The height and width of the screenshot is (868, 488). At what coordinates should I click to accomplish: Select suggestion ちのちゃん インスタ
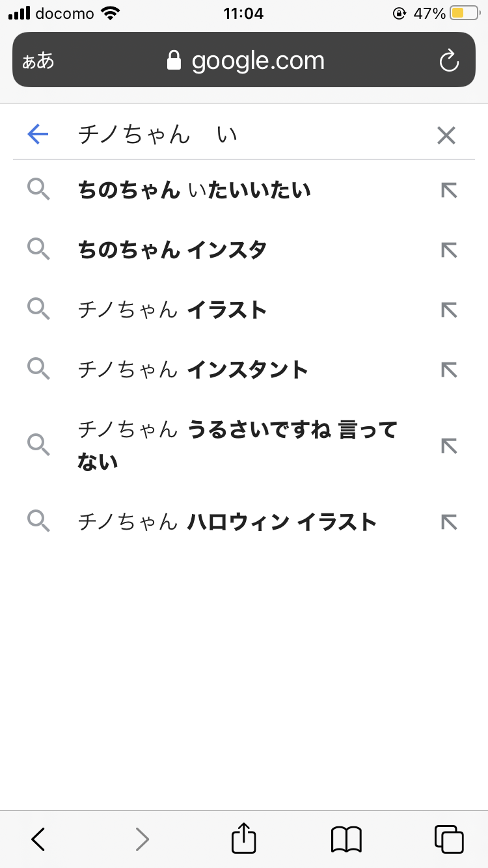click(x=172, y=250)
